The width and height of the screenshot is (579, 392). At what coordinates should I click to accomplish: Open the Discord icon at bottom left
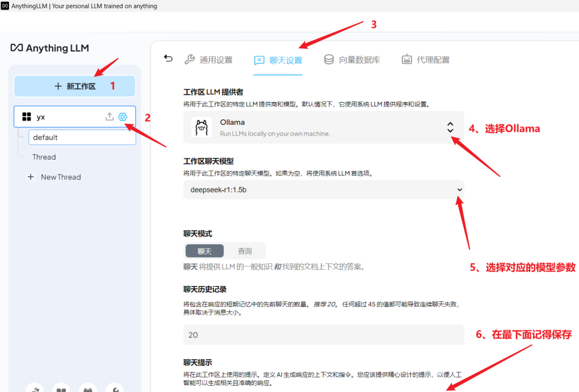point(87,389)
